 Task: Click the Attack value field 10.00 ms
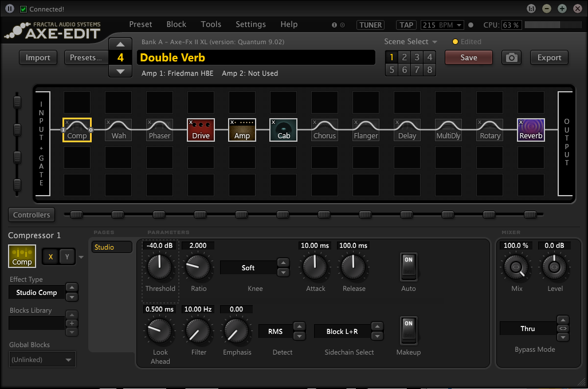tap(315, 246)
